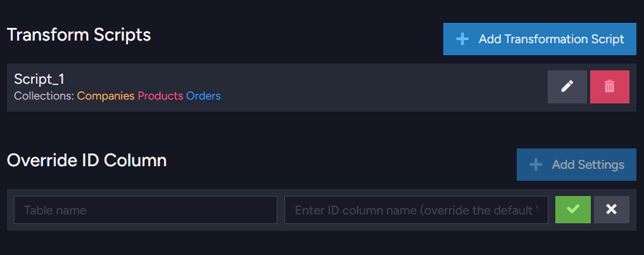Screen dimensions: 644x255
Task: Click the Add Transformation Script button
Action: pyautogui.click(x=540, y=39)
